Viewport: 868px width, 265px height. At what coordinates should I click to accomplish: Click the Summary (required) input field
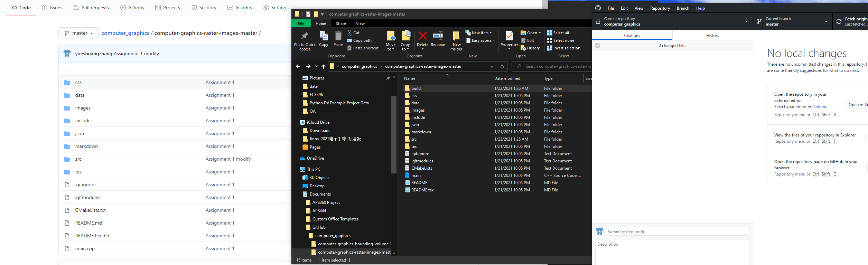tap(677, 232)
